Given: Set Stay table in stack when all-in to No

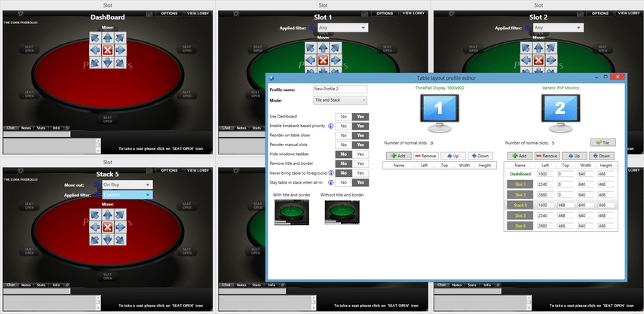Looking at the screenshot, I should tap(344, 182).
